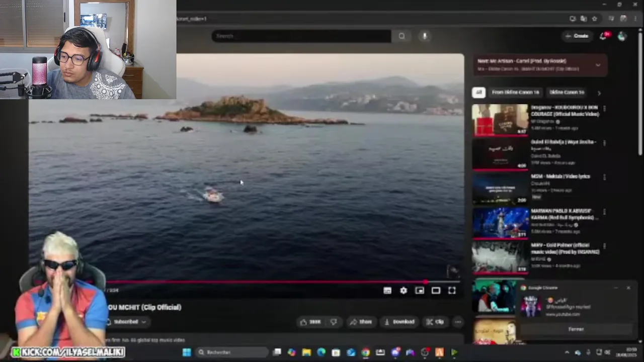Click the Create button in YouTube header
644x362 pixels.
pyautogui.click(x=577, y=36)
